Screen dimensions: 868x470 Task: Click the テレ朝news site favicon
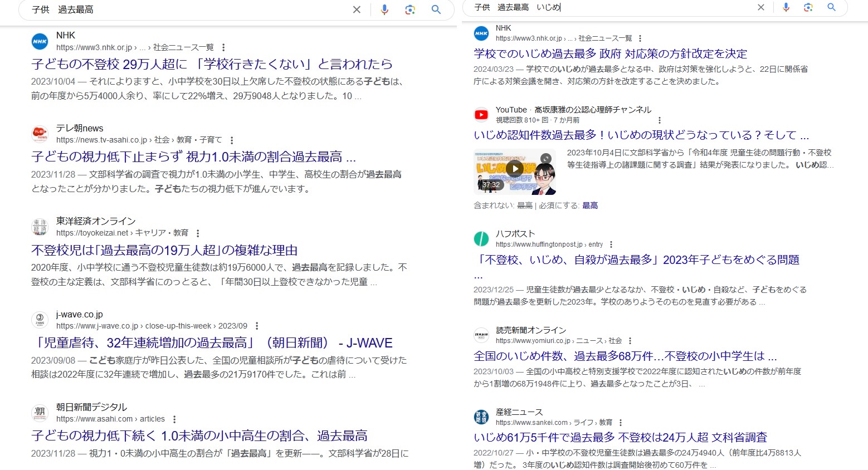tap(40, 134)
